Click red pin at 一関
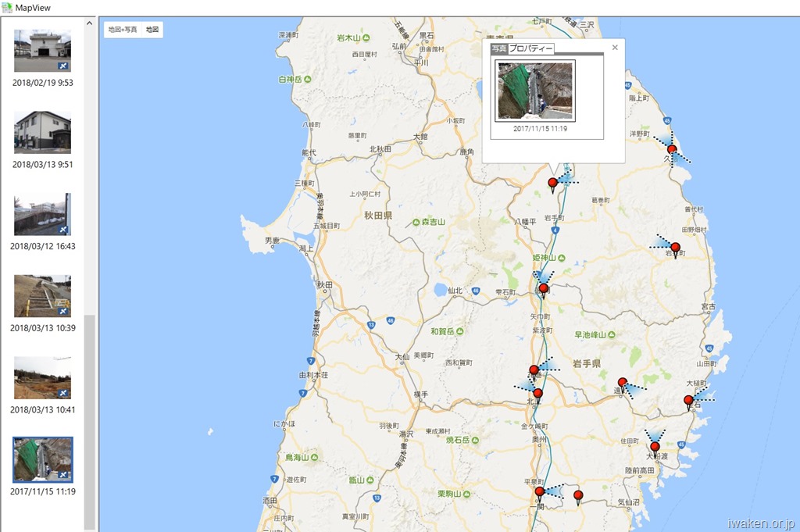This screenshot has height=532, width=800. 539,494
